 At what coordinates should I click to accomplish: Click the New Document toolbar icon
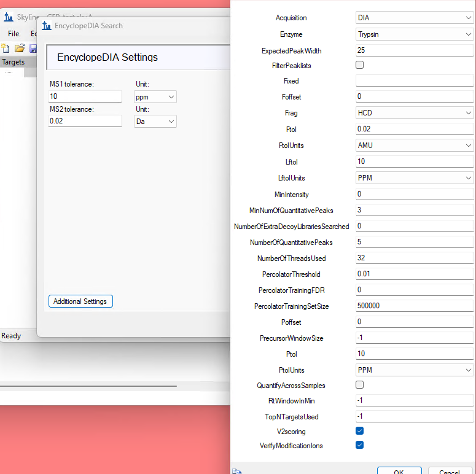(x=6, y=48)
